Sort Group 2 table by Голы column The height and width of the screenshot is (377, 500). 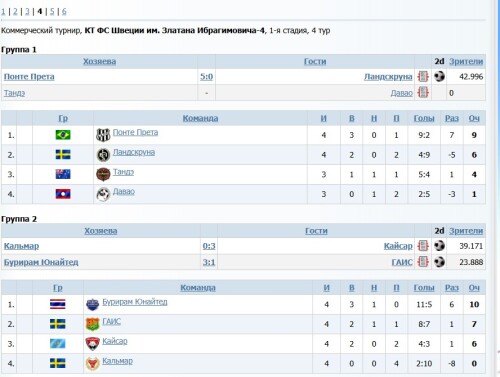pos(424,288)
